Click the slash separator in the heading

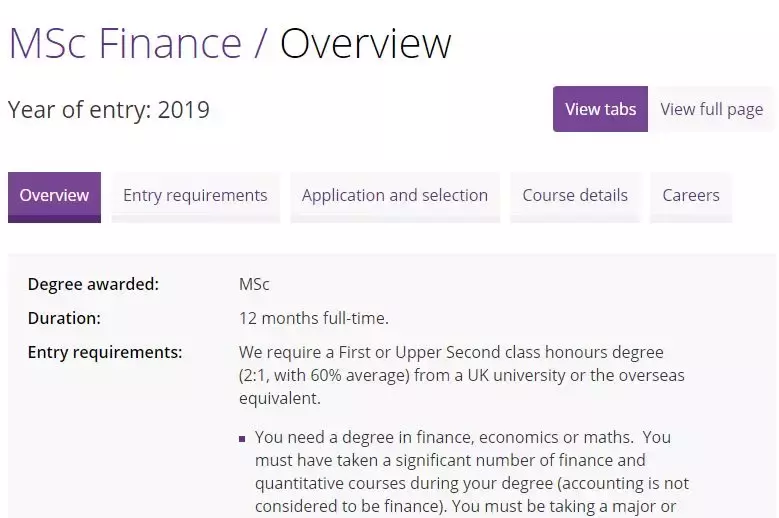pyautogui.click(x=261, y=43)
